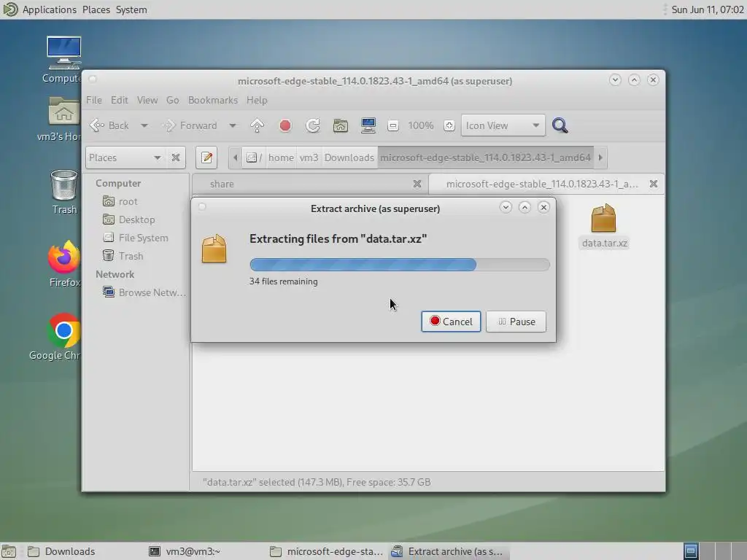Image resolution: width=747 pixels, height=560 pixels.
Task: Click the 100% zoom level label
Action: point(421,125)
